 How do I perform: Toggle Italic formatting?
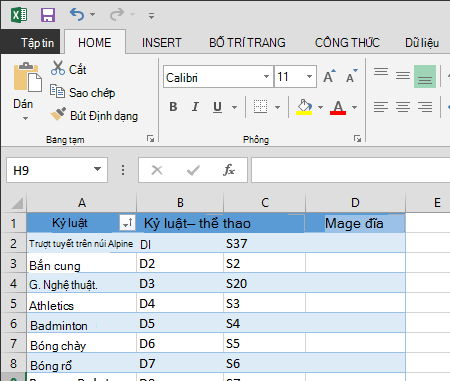pos(195,107)
